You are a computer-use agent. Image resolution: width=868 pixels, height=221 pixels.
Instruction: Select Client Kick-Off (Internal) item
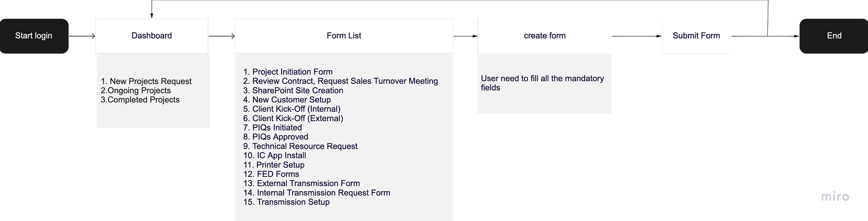[x=292, y=109]
